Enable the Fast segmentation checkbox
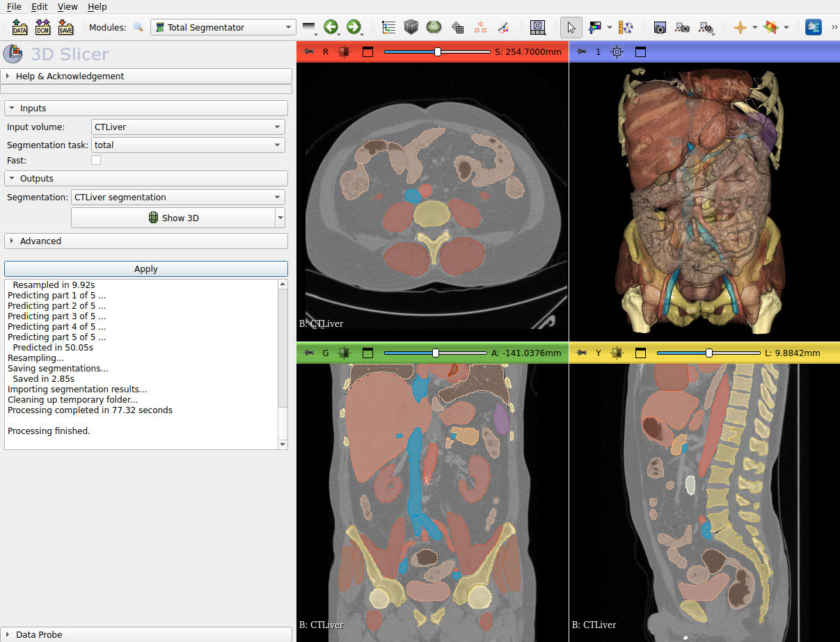The width and height of the screenshot is (840, 642). click(x=95, y=159)
